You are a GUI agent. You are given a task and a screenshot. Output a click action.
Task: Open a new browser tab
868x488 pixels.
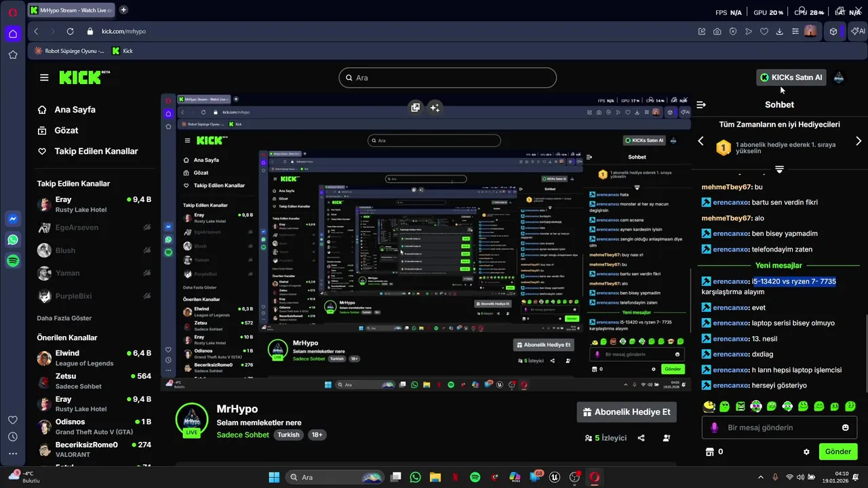[123, 10]
